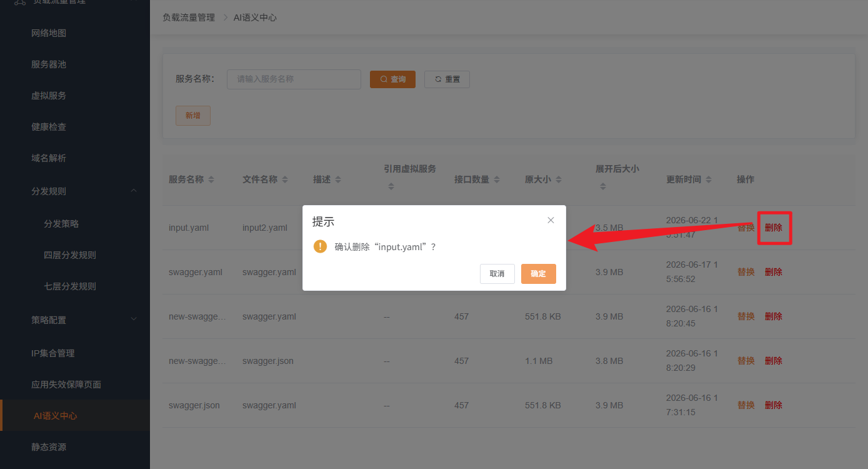Close the 提示 dialog with the X icon
This screenshot has width=868, height=469.
(551, 220)
